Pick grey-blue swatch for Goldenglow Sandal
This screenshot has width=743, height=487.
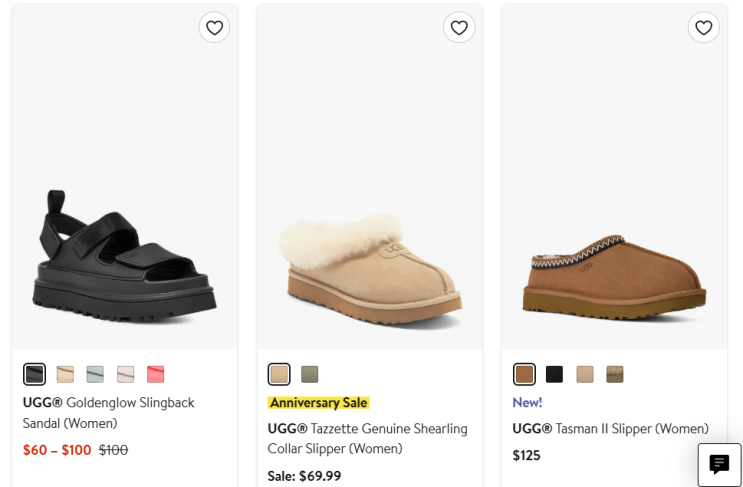95,374
